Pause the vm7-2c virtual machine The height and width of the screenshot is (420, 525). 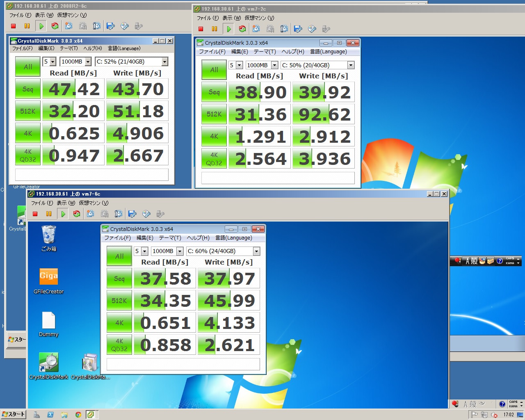pyautogui.click(x=215, y=29)
